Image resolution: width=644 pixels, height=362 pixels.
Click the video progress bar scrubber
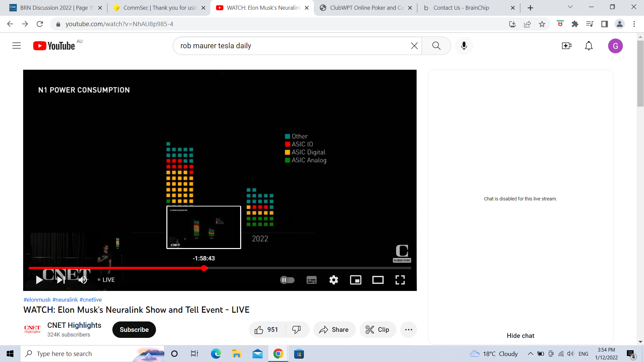click(x=204, y=268)
